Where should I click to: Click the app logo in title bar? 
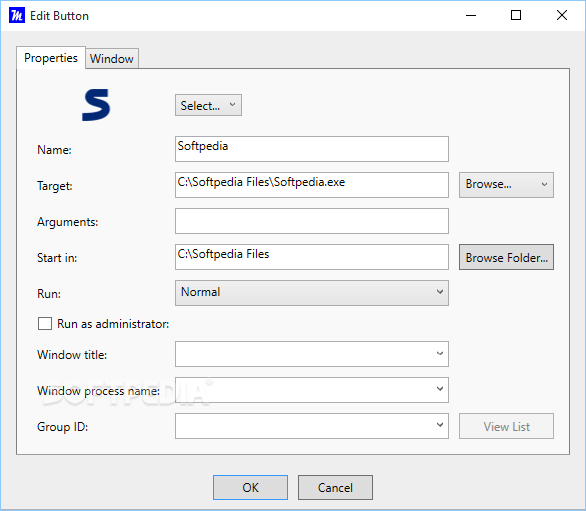pyautogui.click(x=17, y=15)
